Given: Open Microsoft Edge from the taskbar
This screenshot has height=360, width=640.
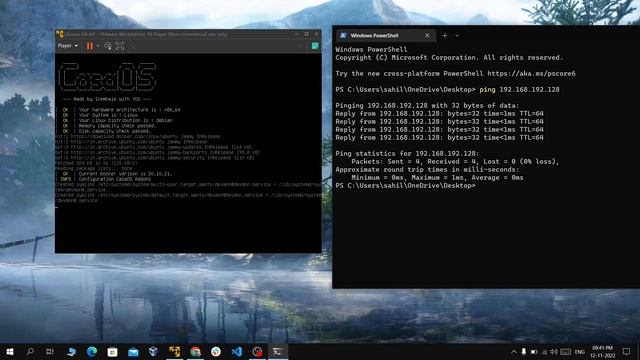Looking at the screenshot, I should (x=92, y=351).
